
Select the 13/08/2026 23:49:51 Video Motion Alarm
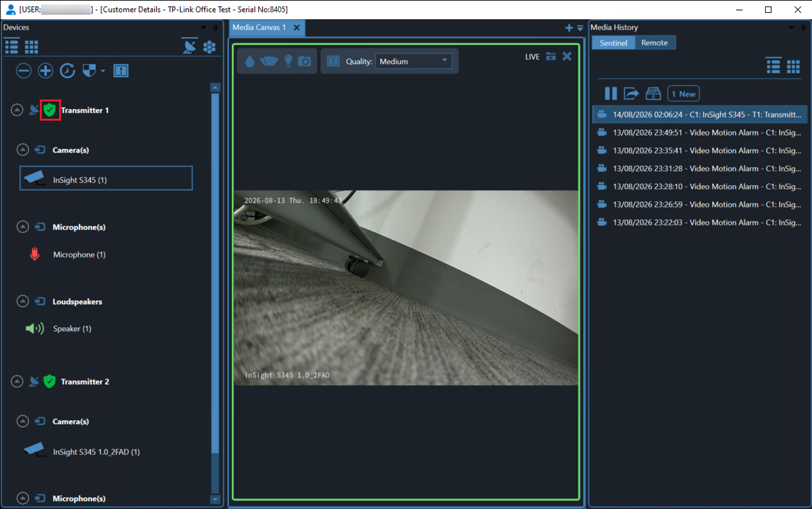(x=700, y=132)
